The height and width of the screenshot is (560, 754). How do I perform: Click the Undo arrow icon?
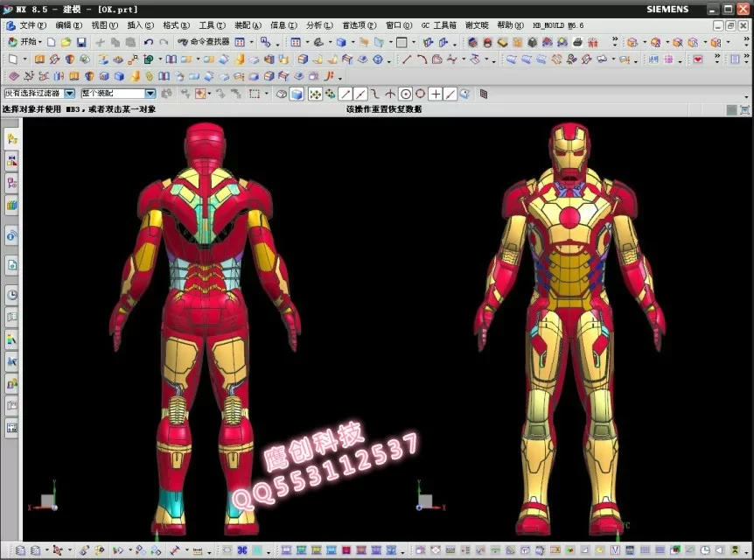pos(148,42)
